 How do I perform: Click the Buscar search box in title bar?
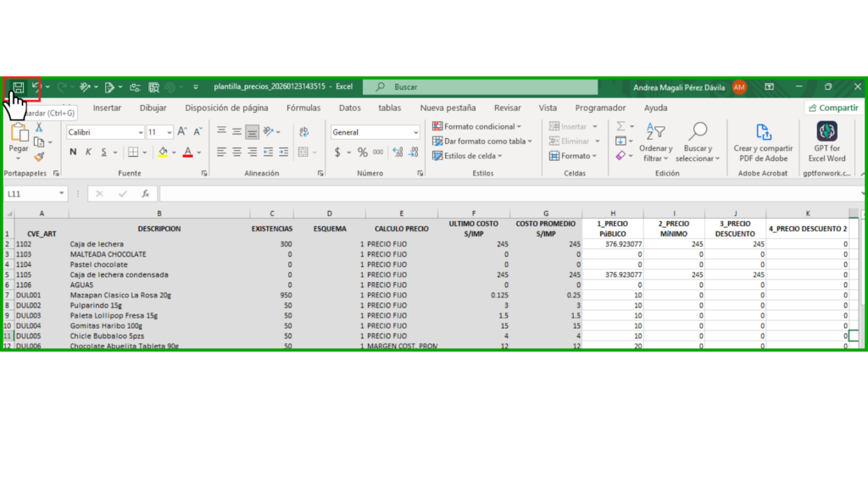coord(480,87)
